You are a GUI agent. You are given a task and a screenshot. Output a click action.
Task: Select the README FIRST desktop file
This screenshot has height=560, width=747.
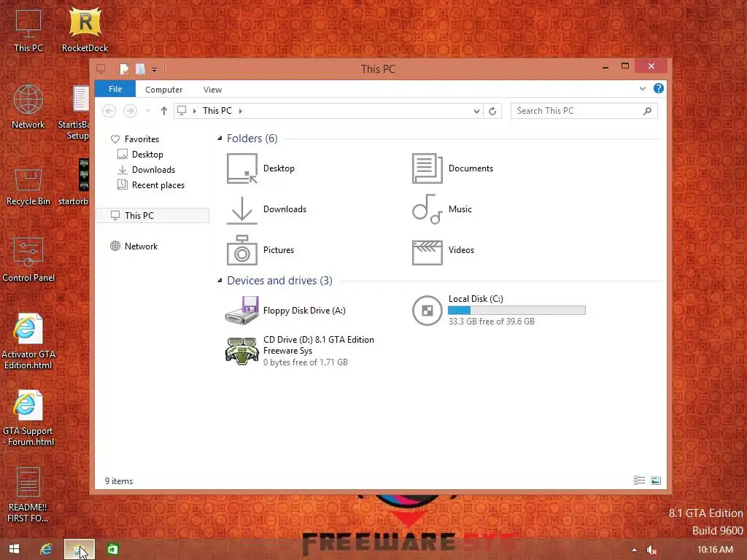(x=28, y=495)
